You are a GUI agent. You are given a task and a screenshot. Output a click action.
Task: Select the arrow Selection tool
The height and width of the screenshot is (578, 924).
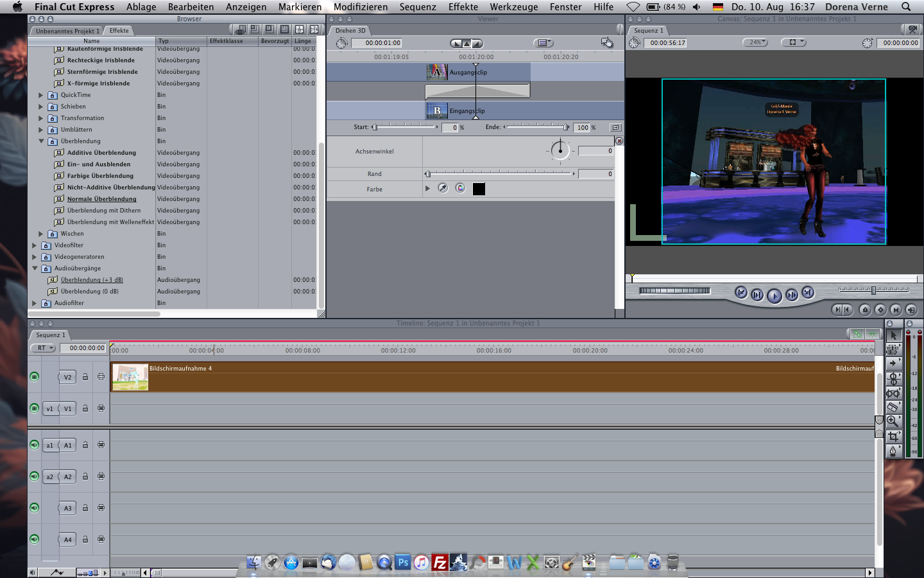tap(893, 335)
